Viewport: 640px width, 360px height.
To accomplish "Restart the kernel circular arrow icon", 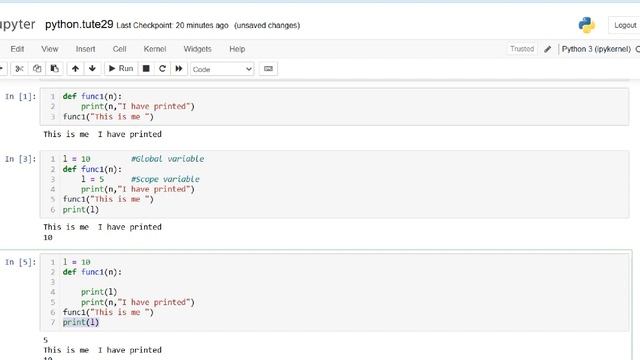I will point(162,69).
